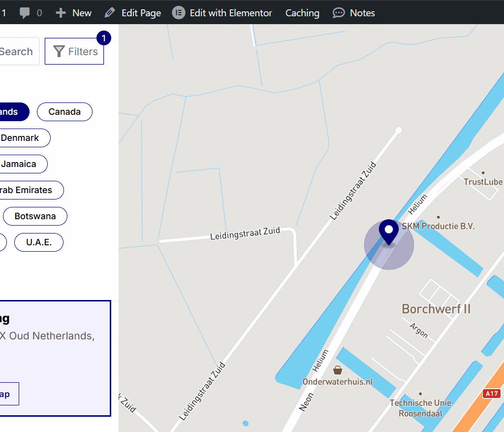
Task: Click the Elementor circular logo icon
Action: click(178, 13)
